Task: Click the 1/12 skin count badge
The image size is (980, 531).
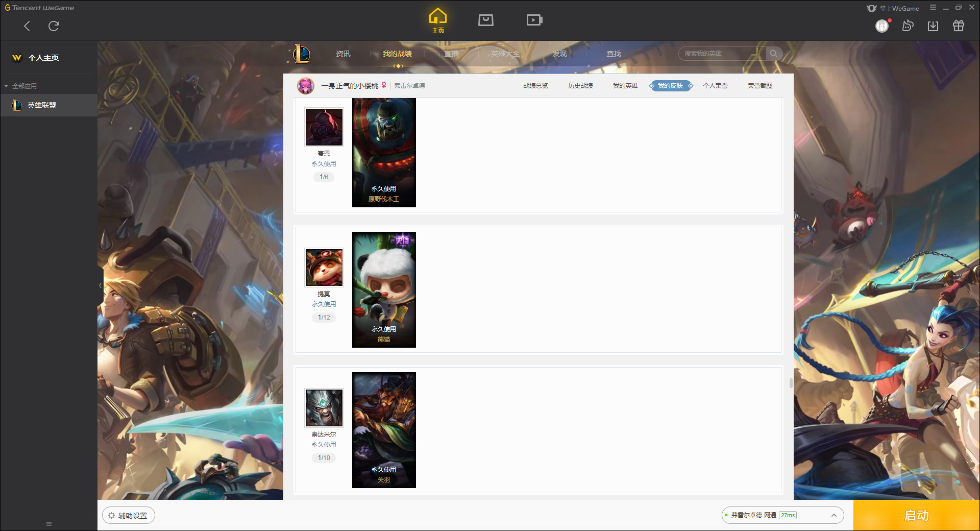Action: (324, 318)
